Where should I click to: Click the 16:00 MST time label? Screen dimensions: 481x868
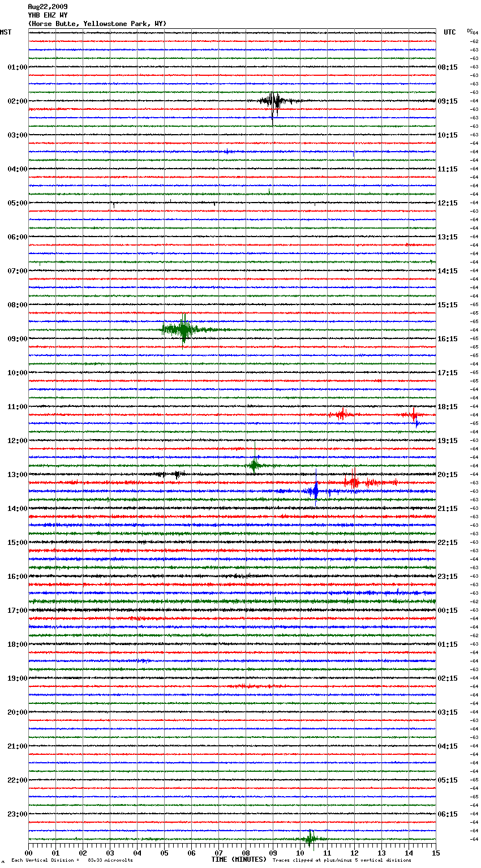coord(17,577)
